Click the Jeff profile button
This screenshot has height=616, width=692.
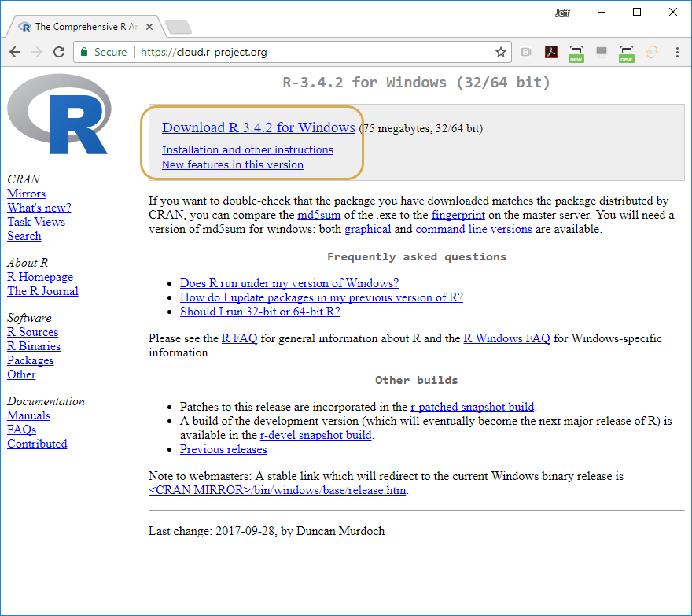click(564, 12)
